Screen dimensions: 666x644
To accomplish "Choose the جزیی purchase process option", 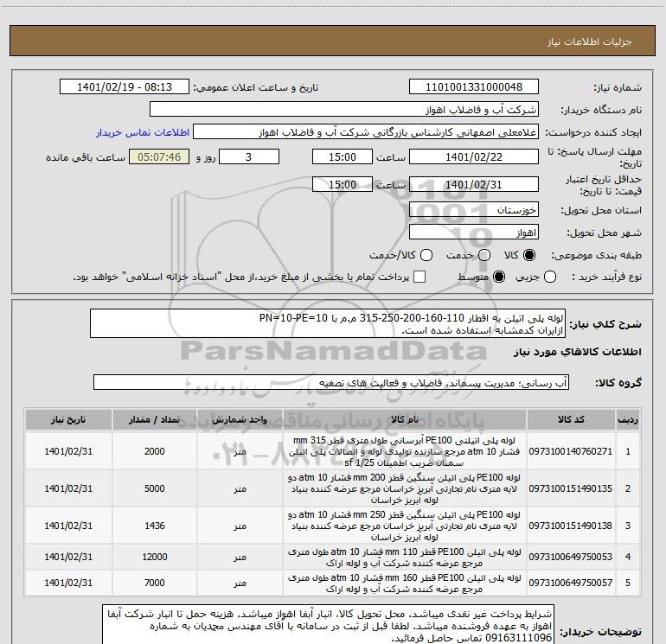I will pyautogui.click(x=550, y=277).
